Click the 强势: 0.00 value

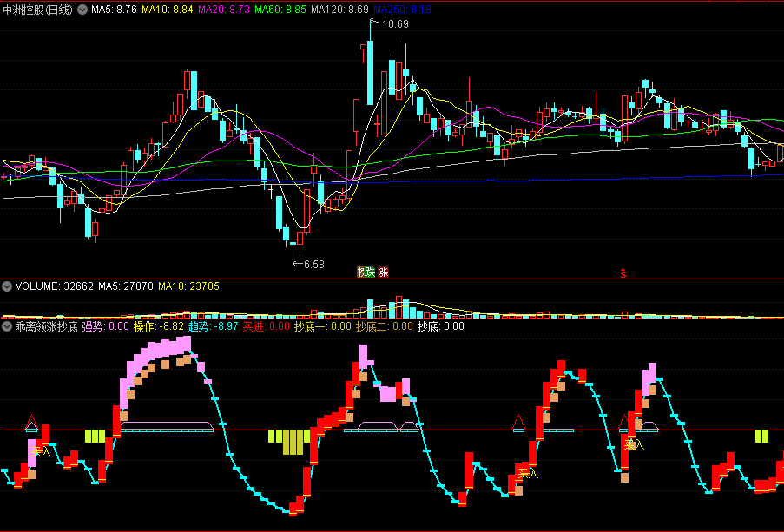point(106,326)
